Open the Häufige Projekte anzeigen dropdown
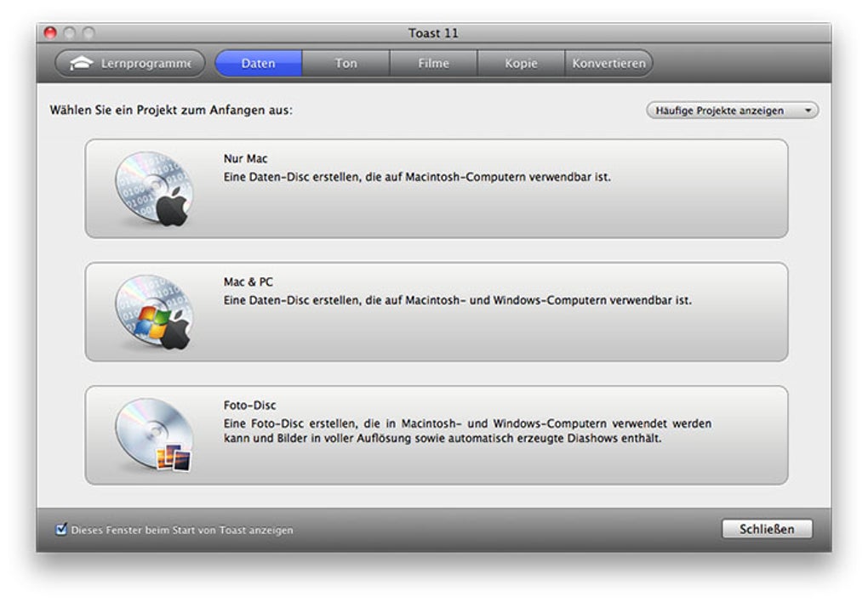868x602 pixels. [x=733, y=110]
